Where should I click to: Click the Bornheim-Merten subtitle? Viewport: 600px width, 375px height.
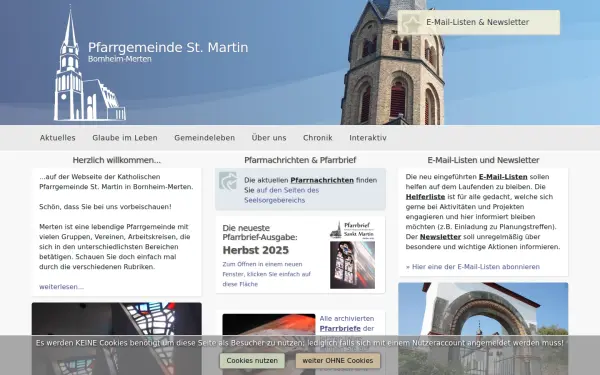click(120, 59)
